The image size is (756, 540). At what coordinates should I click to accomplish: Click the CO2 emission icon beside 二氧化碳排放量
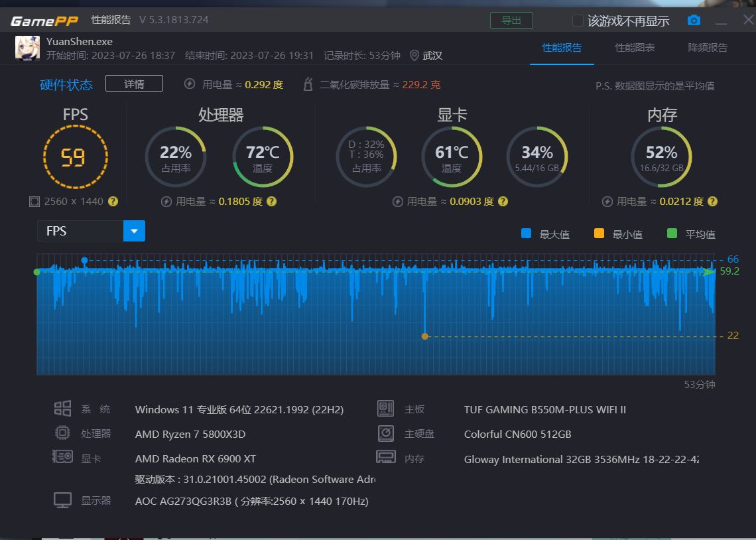[308, 84]
